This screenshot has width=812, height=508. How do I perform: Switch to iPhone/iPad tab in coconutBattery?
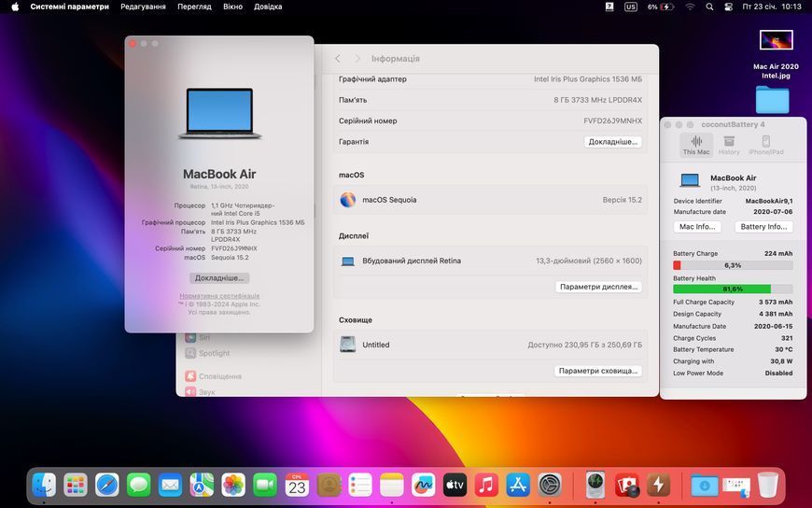coord(766,145)
